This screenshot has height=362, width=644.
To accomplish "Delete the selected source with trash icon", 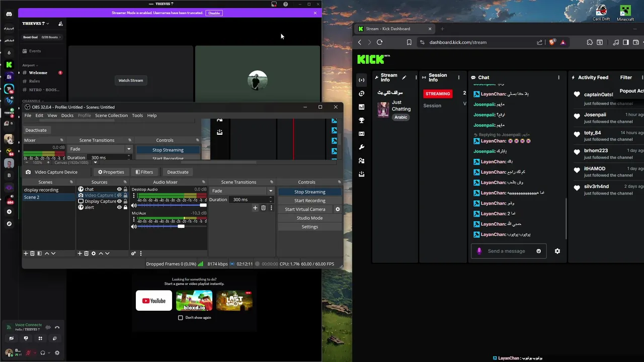I will 86,253.
